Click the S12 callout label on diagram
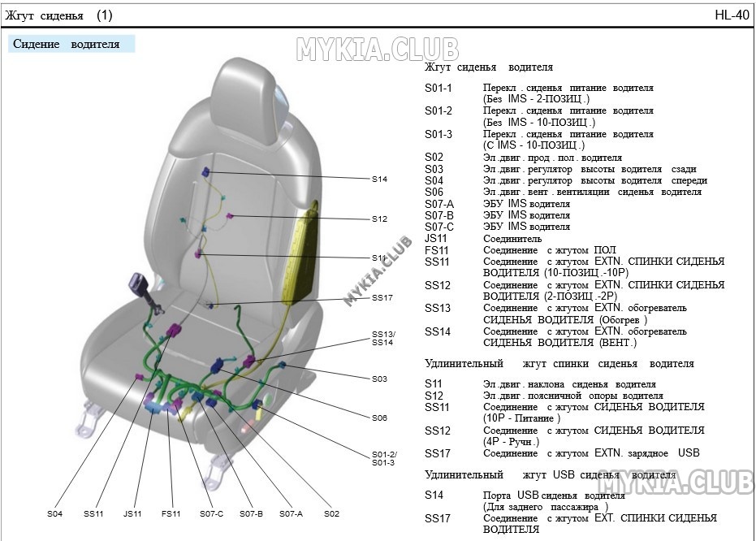Viewport: 756px width, 541px height. click(379, 219)
